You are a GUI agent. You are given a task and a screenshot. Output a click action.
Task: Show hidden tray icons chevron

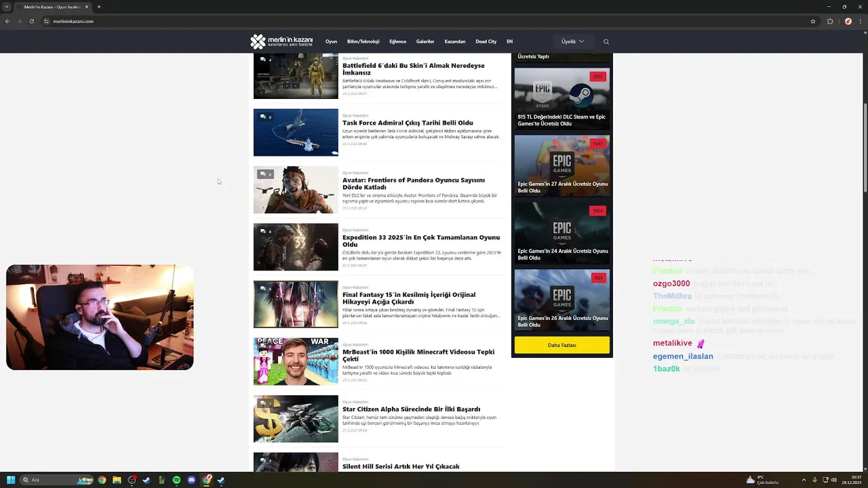804,480
